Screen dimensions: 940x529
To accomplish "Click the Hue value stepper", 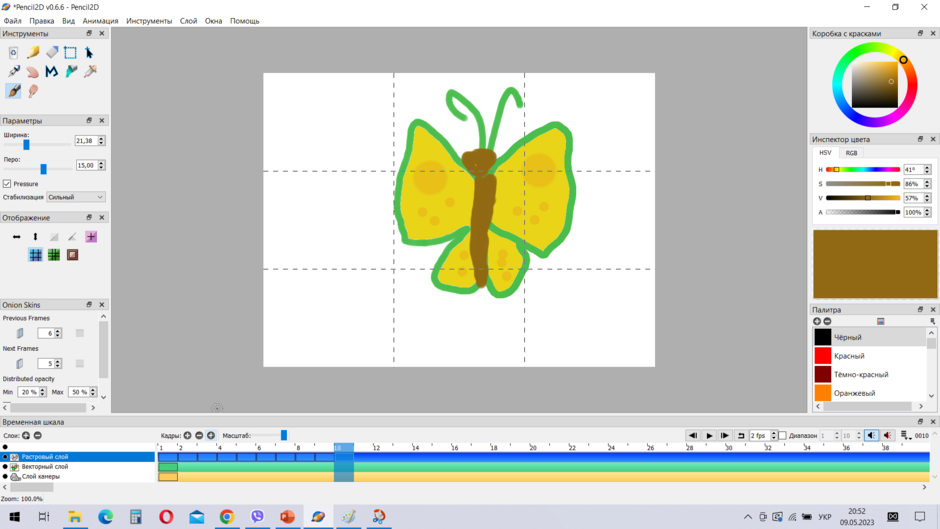I will point(927,170).
